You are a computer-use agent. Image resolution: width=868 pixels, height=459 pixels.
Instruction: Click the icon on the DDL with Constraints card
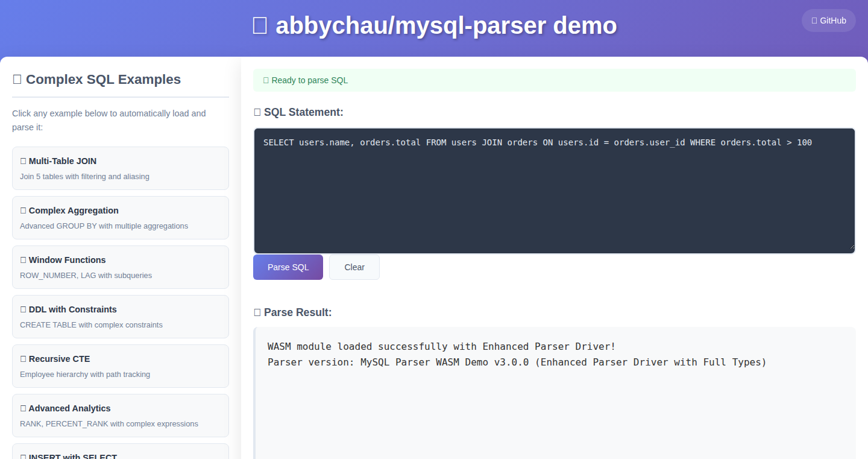tap(23, 309)
